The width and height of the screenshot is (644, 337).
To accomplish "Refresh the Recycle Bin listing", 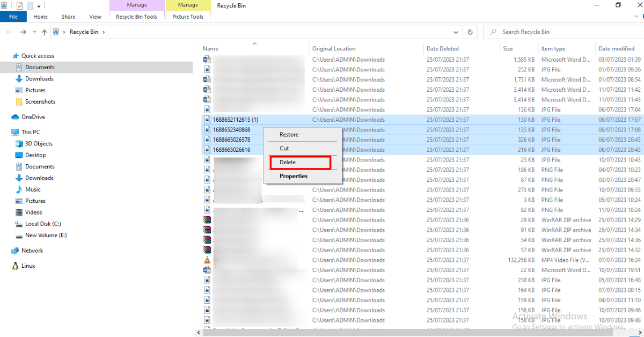I will [470, 32].
